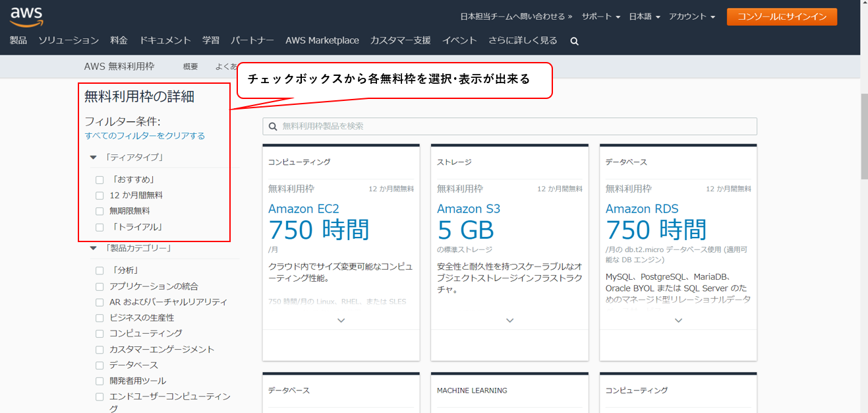
Task: Switch to the 概要 tab
Action: (190, 66)
